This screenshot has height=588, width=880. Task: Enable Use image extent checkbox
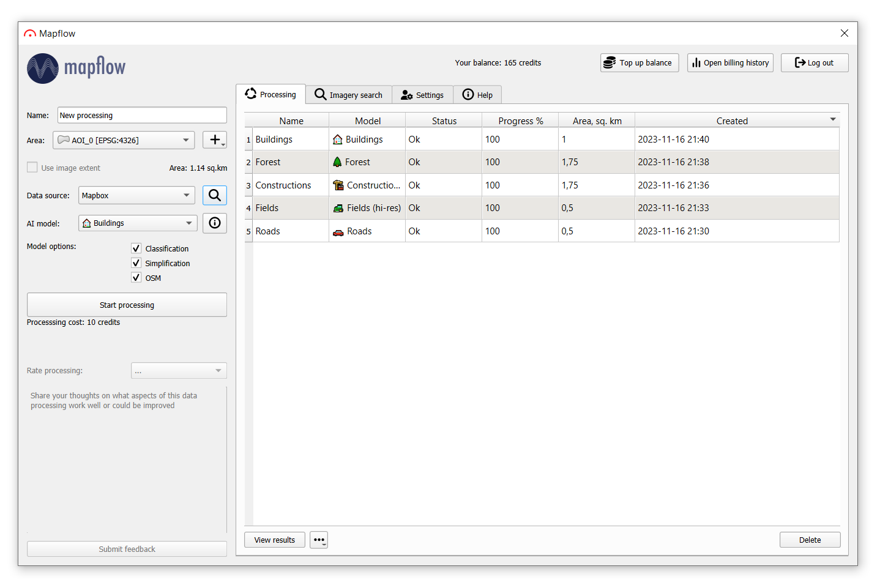click(x=32, y=168)
